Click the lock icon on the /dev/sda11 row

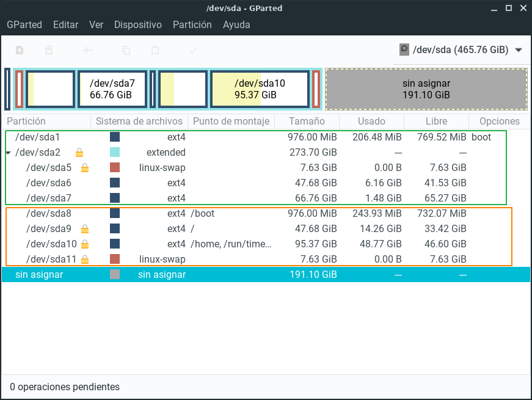coord(85,259)
